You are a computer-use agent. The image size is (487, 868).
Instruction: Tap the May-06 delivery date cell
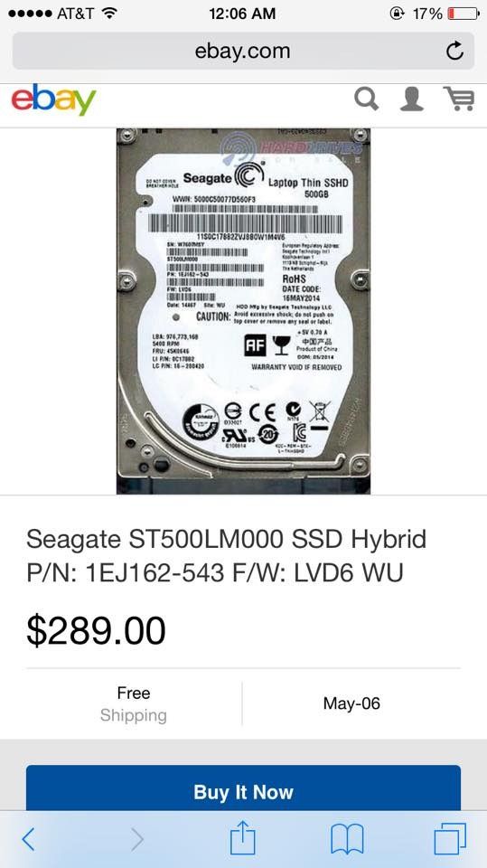coord(351,703)
